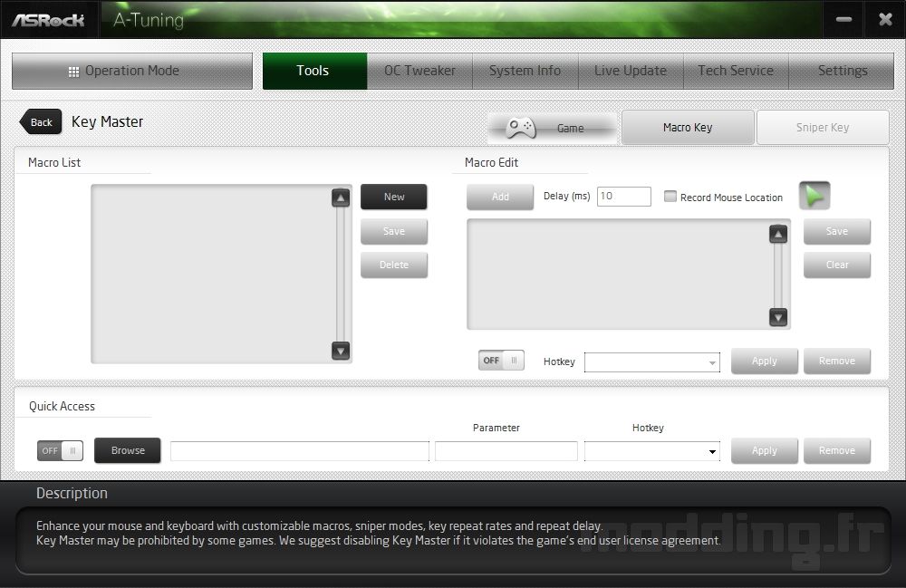The height and width of the screenshot is (588, 906).
Task: Click the Macro List scrollbar track
Action: (341, 275)
